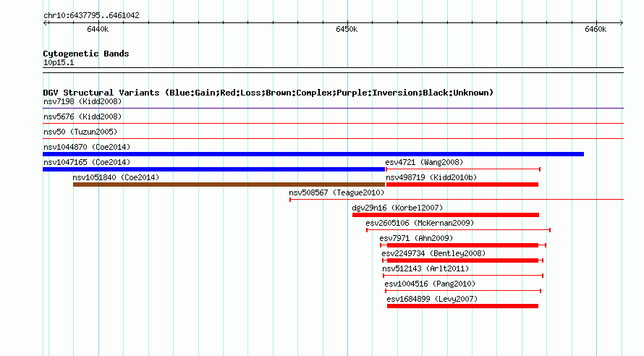Click the esv4721 thin red loss line
This screenshot has width=644, height=356.
[463, 169]
